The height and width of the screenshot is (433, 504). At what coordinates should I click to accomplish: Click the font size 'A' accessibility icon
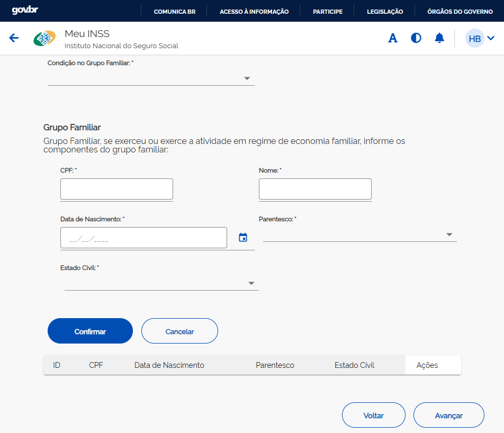393,38
